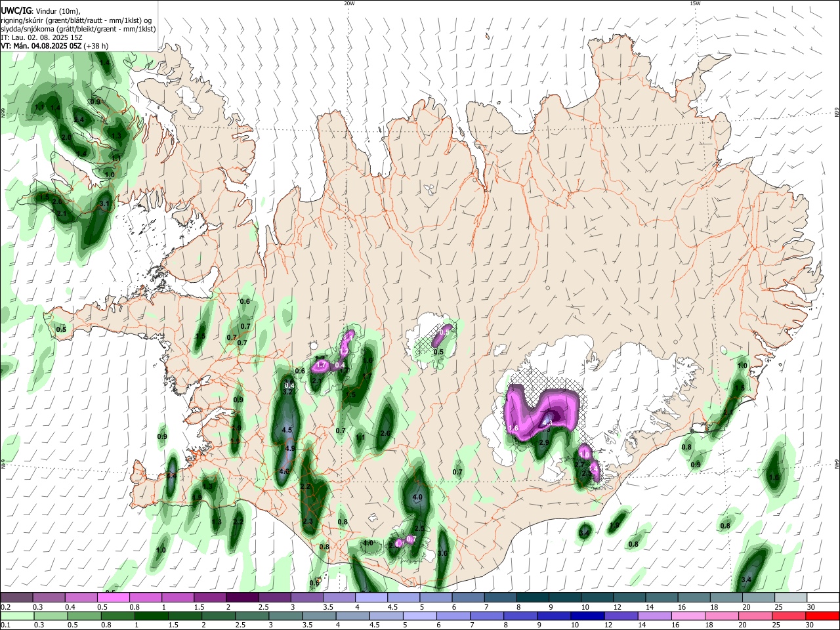Click the '2.9' value south of the glacier

[x=544, y=443]
